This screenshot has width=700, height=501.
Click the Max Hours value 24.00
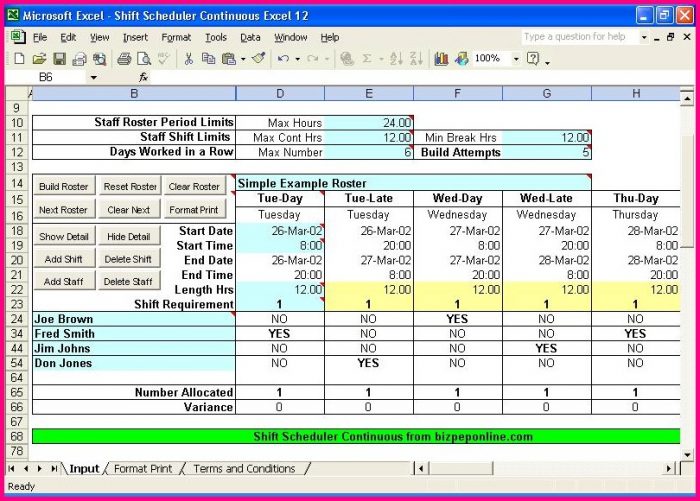(x=369, y=123)
